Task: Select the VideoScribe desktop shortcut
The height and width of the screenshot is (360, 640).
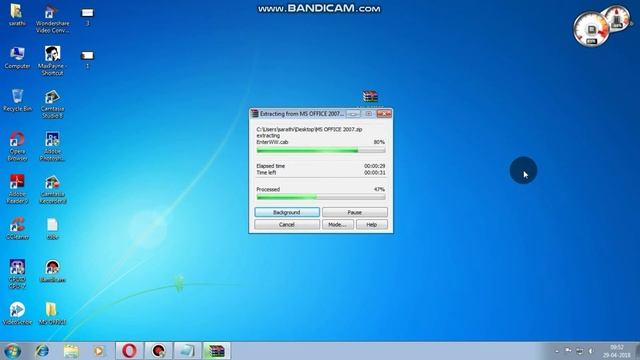Action: (x=17, y=313)
